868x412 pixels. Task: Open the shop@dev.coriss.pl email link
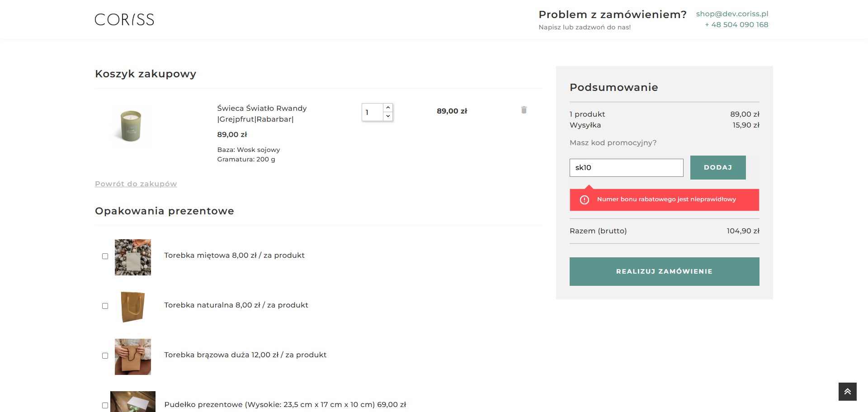point(732,14)
